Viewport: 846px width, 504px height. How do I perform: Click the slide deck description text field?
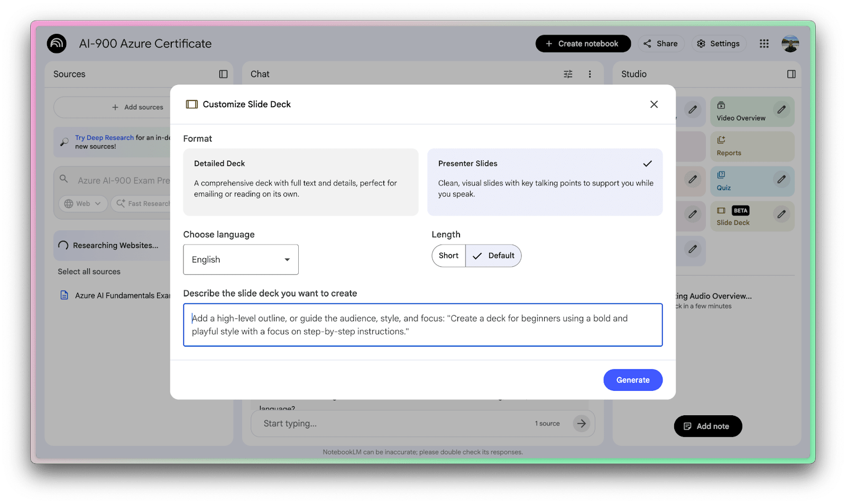[x=423, y=325]
